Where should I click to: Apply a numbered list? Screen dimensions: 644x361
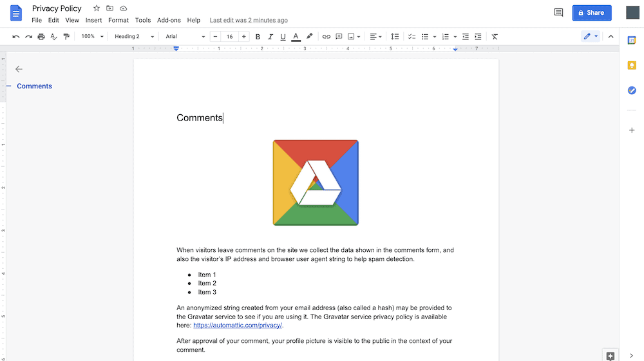pyautogui.click(x=446, y=37)
